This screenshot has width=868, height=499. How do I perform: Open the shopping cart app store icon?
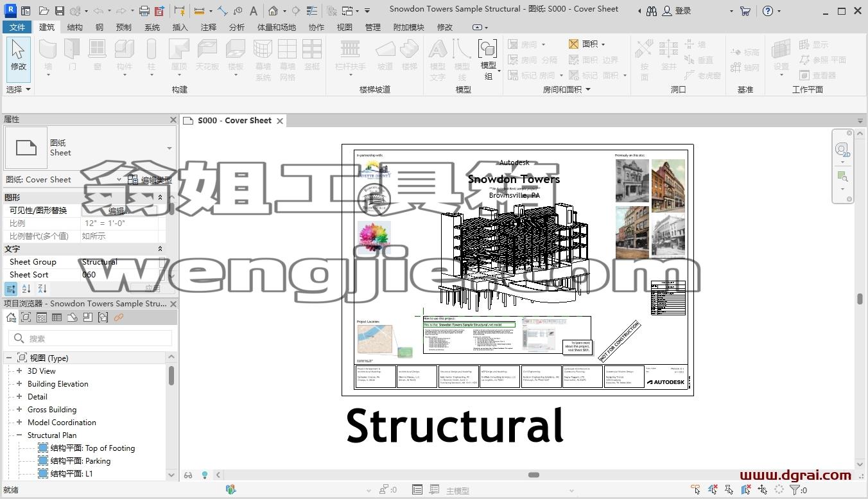tap(745, 11)
